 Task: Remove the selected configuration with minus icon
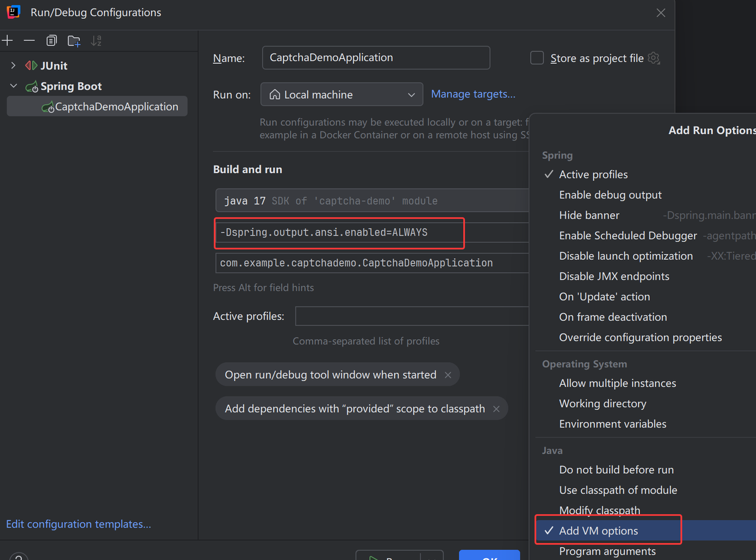tap(29, 41)
